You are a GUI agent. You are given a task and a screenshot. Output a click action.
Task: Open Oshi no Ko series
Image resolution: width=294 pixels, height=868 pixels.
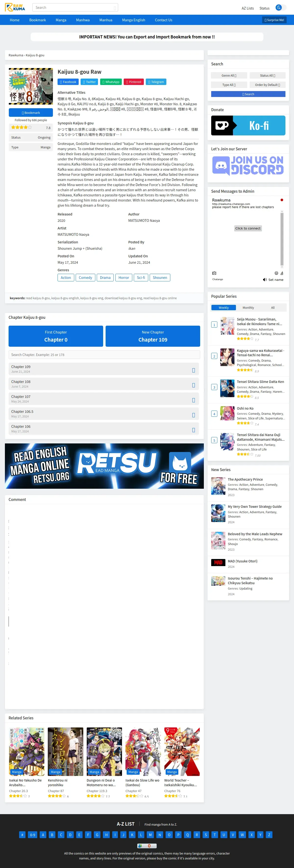click(x=245, y=408)
